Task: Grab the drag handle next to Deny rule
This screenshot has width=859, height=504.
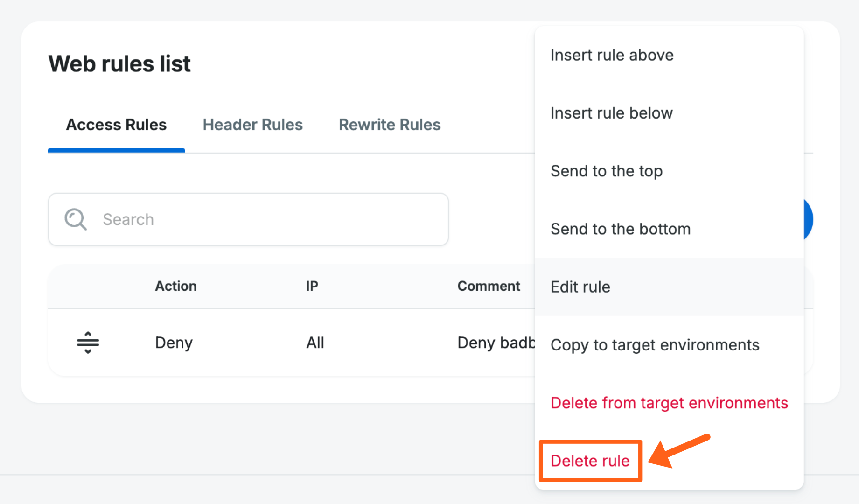Action: point(87,343)
